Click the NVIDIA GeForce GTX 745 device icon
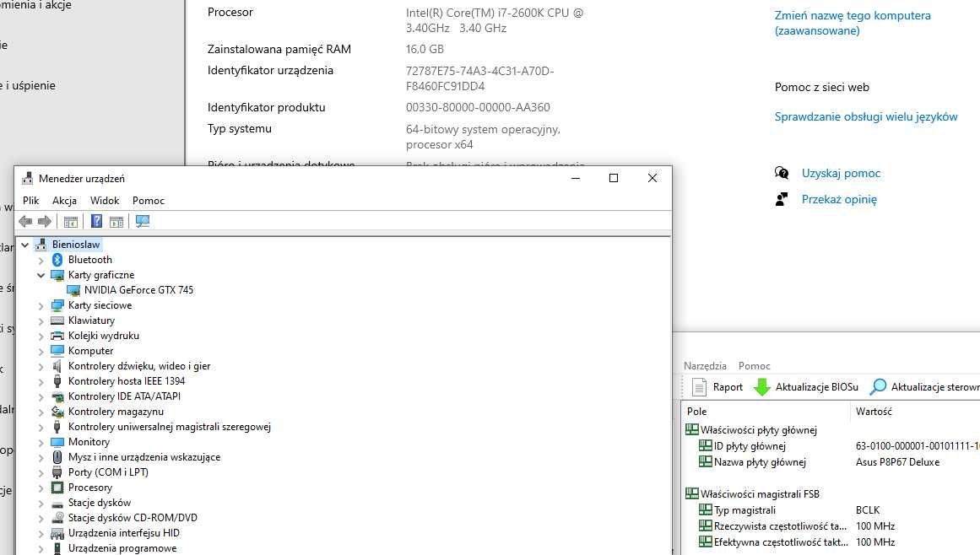The height and width of the screenshot is (555, 980). (x=73, y=290)
